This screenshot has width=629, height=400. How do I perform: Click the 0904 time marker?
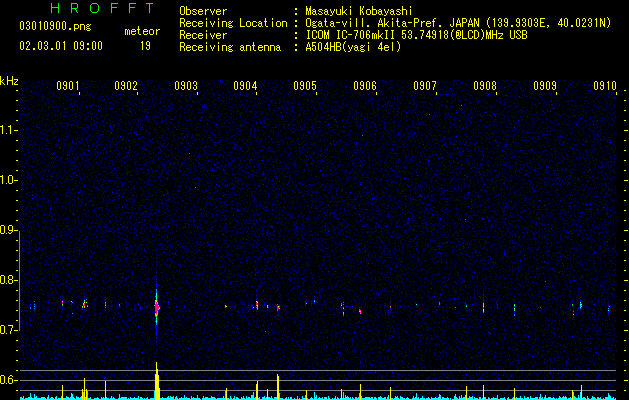pyautogui.click(x=245, y=86)
